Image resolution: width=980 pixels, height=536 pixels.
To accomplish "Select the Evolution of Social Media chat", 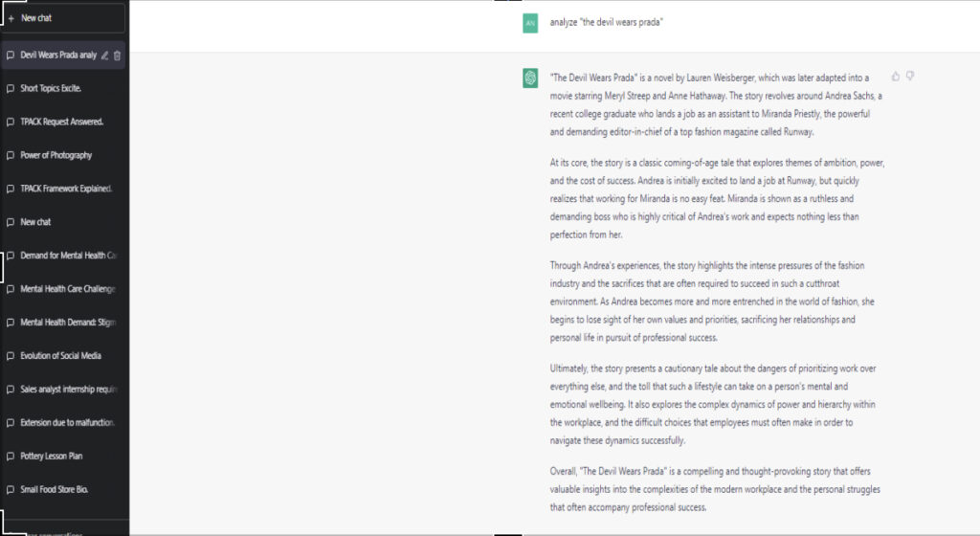I will coord(63,355).
